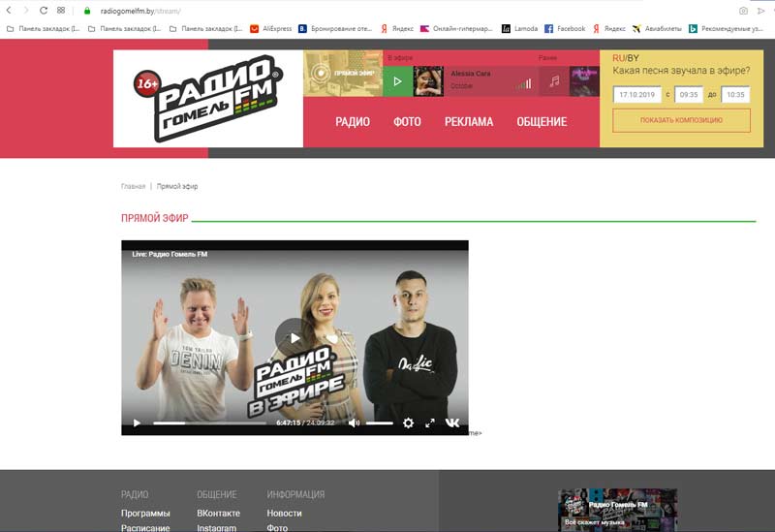Click the Радио Гомель FM logo
The height and width of the screenshot is (532, 775).
coord(208,99)
